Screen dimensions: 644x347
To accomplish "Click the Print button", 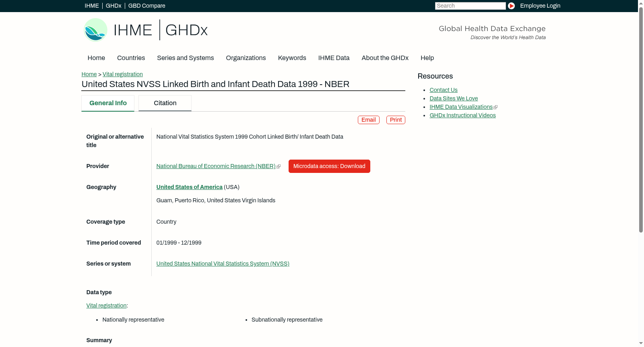I will tap(396, 120).
